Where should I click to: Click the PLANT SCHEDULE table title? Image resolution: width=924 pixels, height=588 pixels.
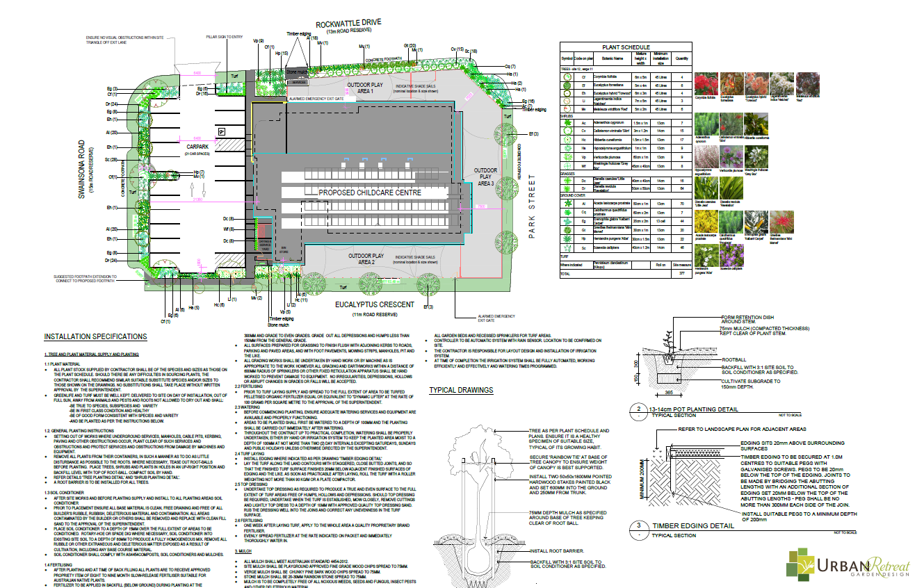coord(625,47)
